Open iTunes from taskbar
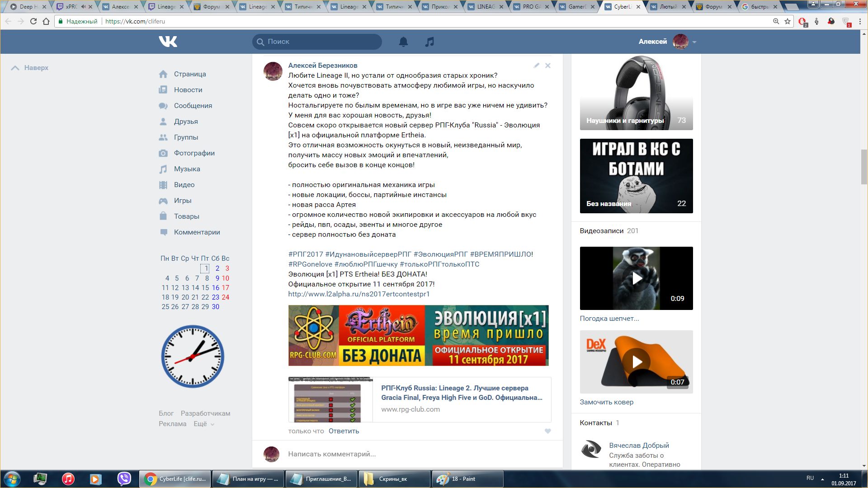 (68, 479)
